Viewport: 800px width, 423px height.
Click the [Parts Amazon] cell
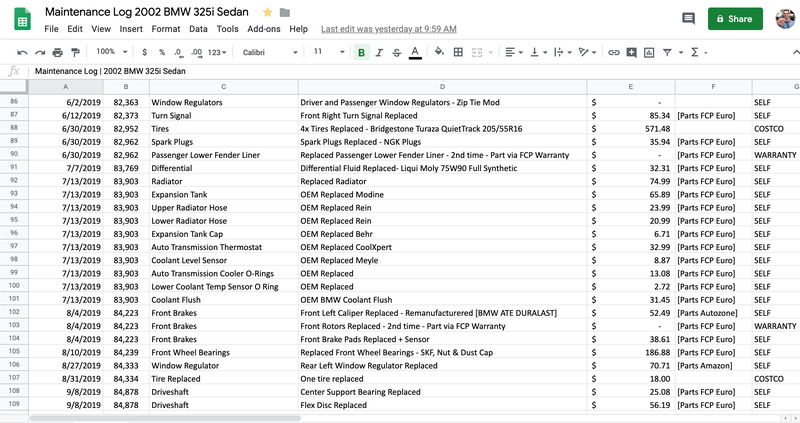coord(713,365)
